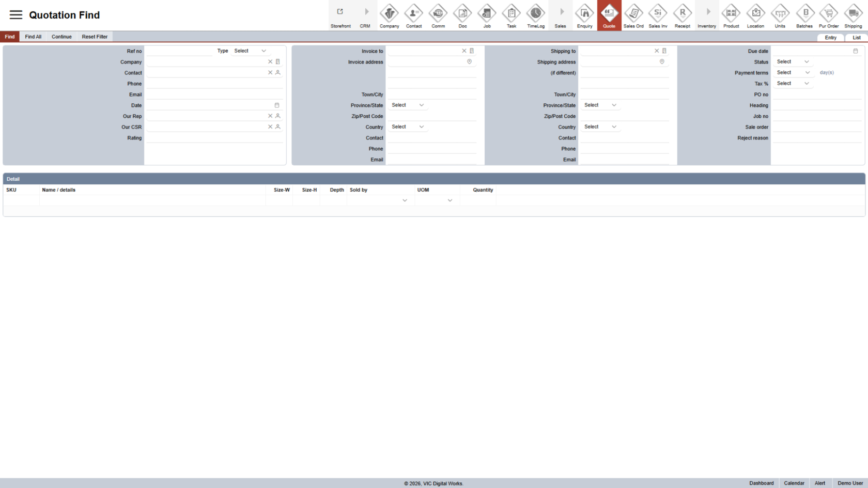This screenshot has width=868, height=488.
Task: Open the Pur Order module
Action: point(828,15)
